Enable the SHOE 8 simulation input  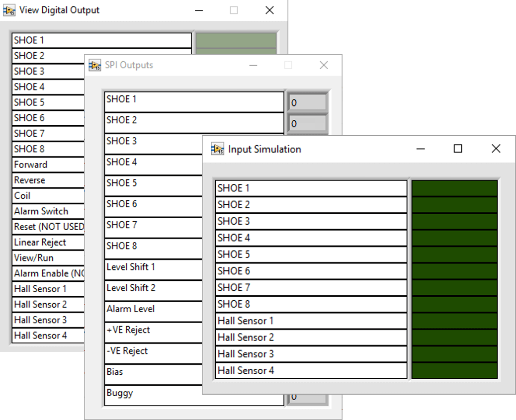click(x=453, y=304)
